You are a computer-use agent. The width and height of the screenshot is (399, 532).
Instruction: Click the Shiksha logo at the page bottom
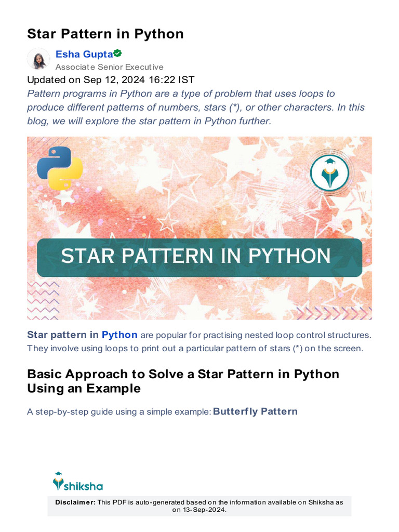click(78, 482)
